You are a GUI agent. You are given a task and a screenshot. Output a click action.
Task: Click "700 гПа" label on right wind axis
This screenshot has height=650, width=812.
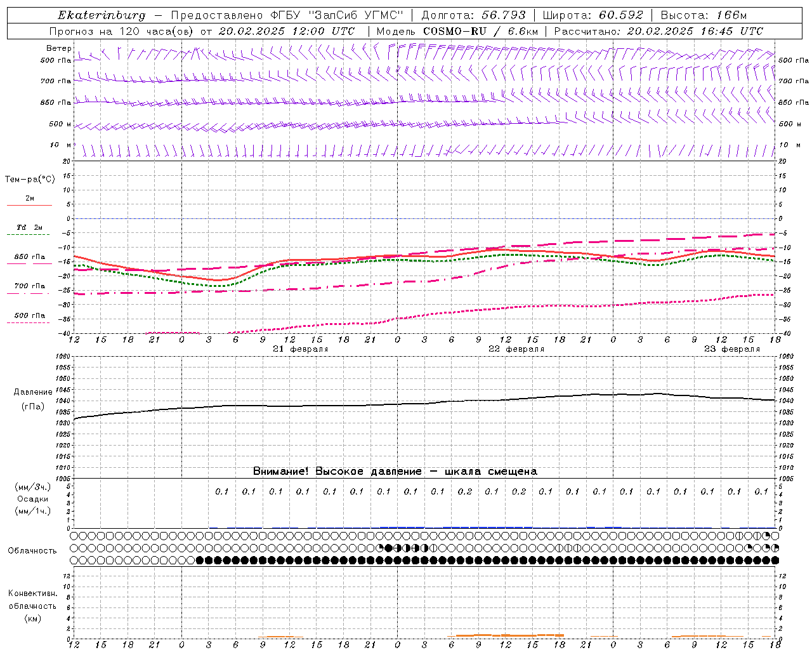(x=794, y=81)
